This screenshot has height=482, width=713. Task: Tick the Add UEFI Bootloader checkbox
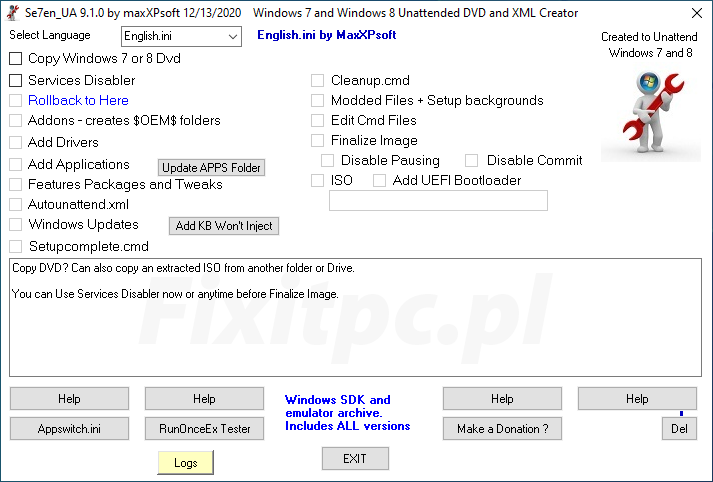[379, 181]
